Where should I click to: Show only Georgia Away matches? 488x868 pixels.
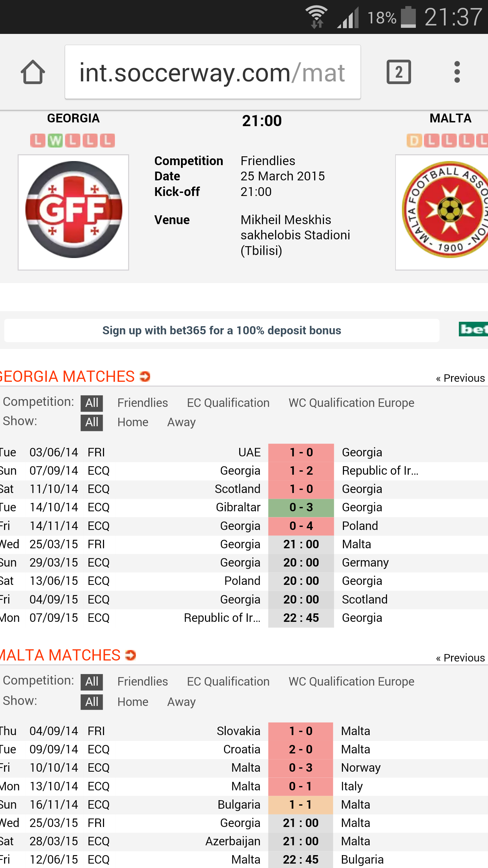[x=181, y=422]
